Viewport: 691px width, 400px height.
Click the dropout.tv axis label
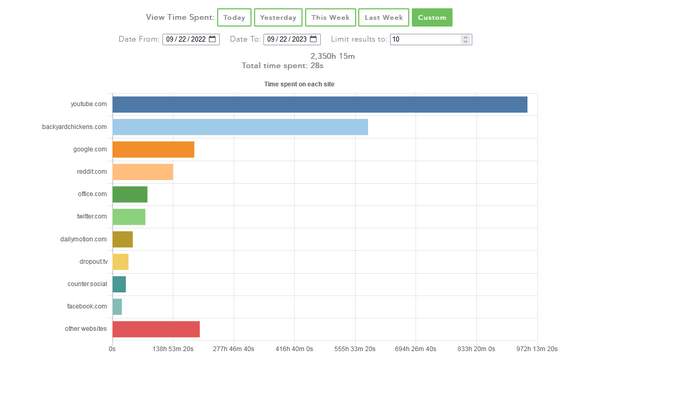click(x=93, y=262)
